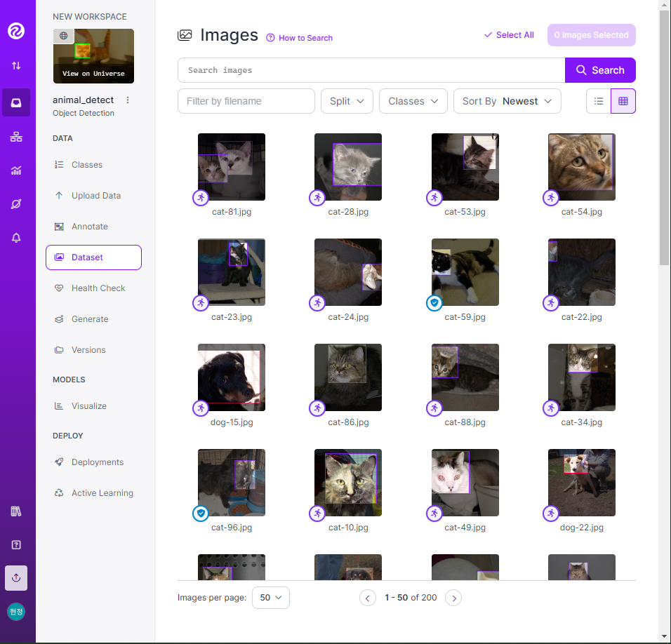Click the upload icon button in the rail
Screen dimensions: 671x644
click(x=16, y=578)
